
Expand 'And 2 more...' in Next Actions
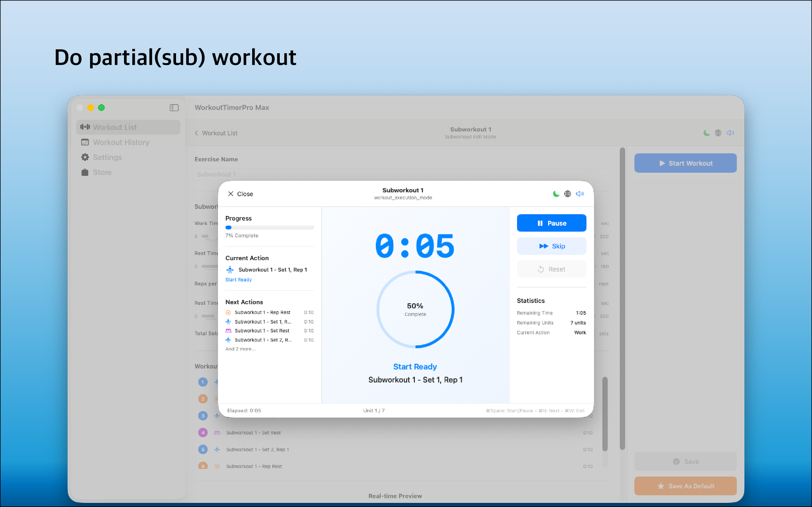click(240, 349)
